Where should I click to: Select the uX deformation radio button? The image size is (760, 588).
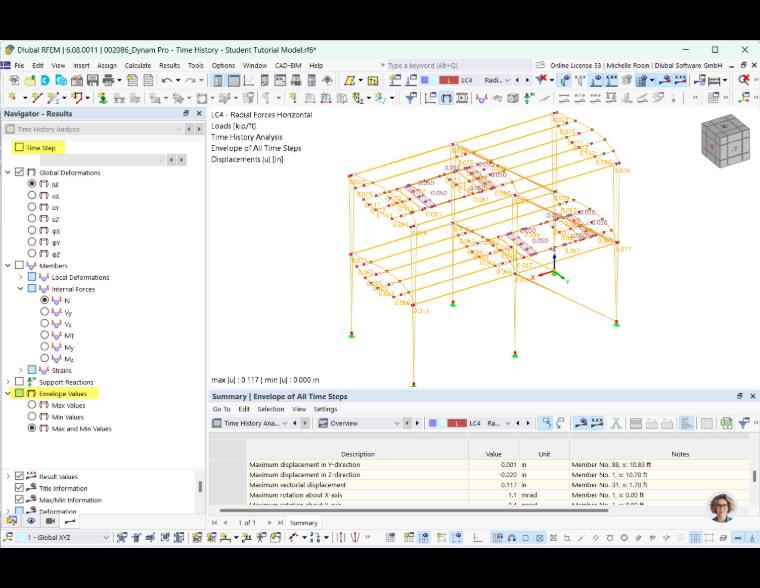coord(32,195)
